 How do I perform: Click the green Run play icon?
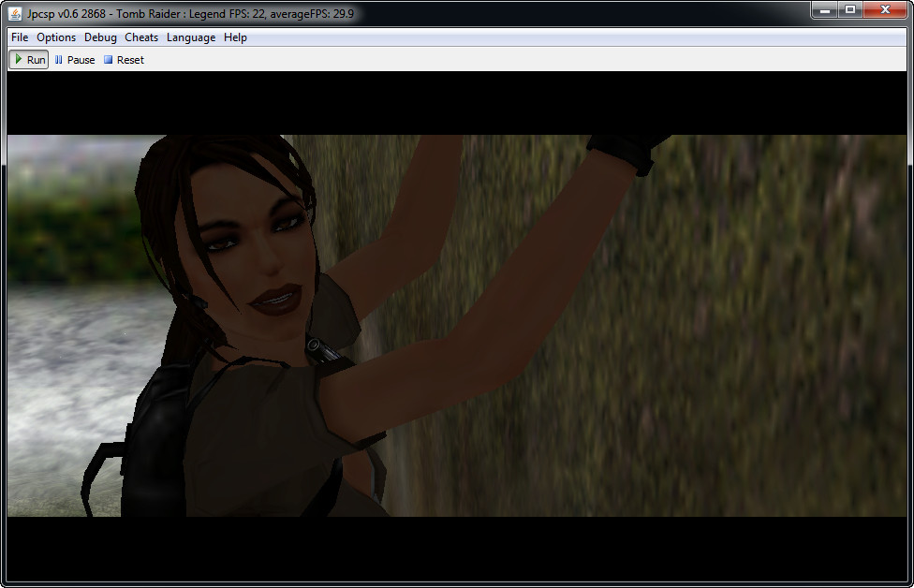[18, 60]
